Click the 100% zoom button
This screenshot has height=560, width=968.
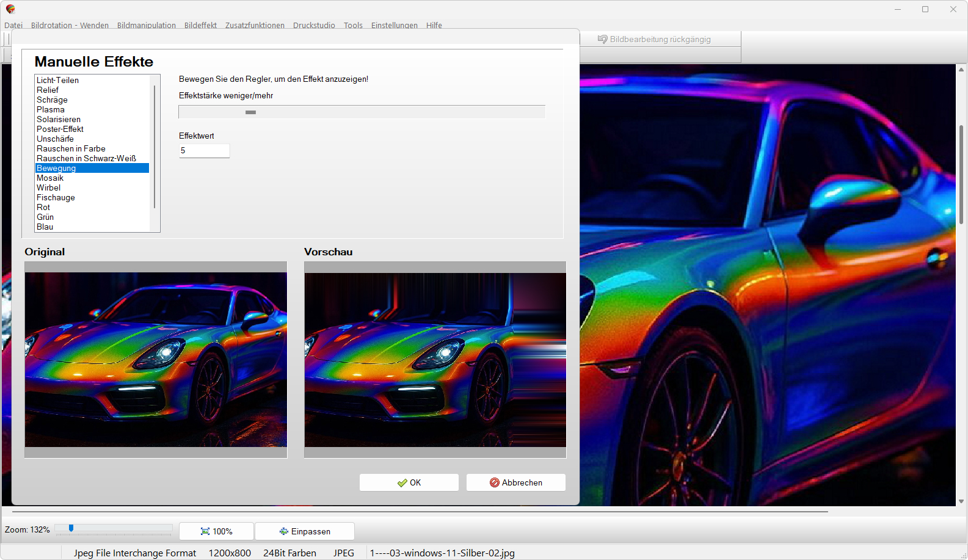click(216, 531)
